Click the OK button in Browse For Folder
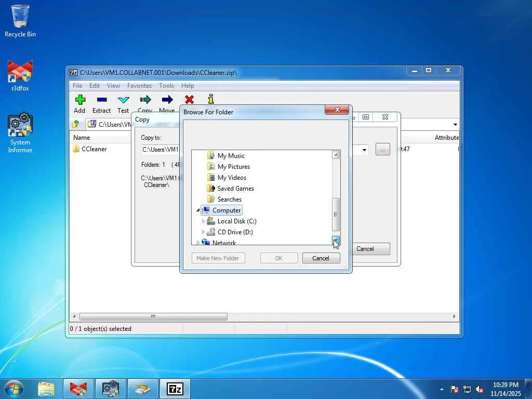The image size is (532, 399). coord(279,258)
